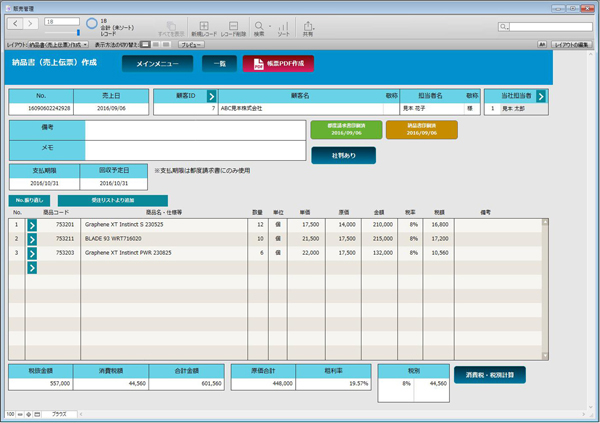Click the line items scroll down arrow

tap(545, 356)
